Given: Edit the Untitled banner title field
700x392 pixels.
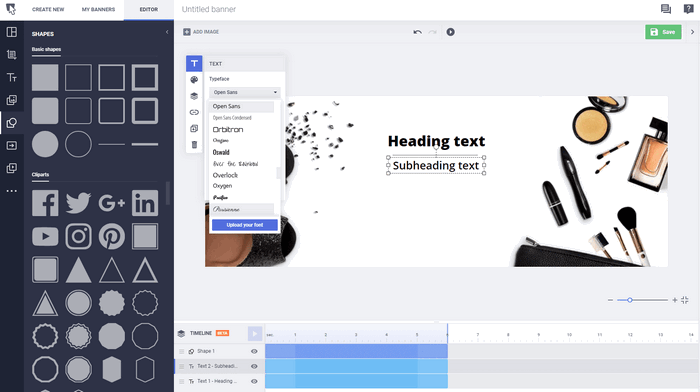Looking at the screenshot, I should click(x=208, y=9).
